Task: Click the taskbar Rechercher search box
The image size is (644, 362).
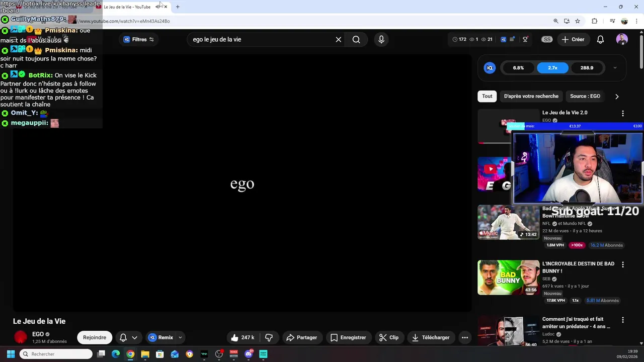Action: 56,354
